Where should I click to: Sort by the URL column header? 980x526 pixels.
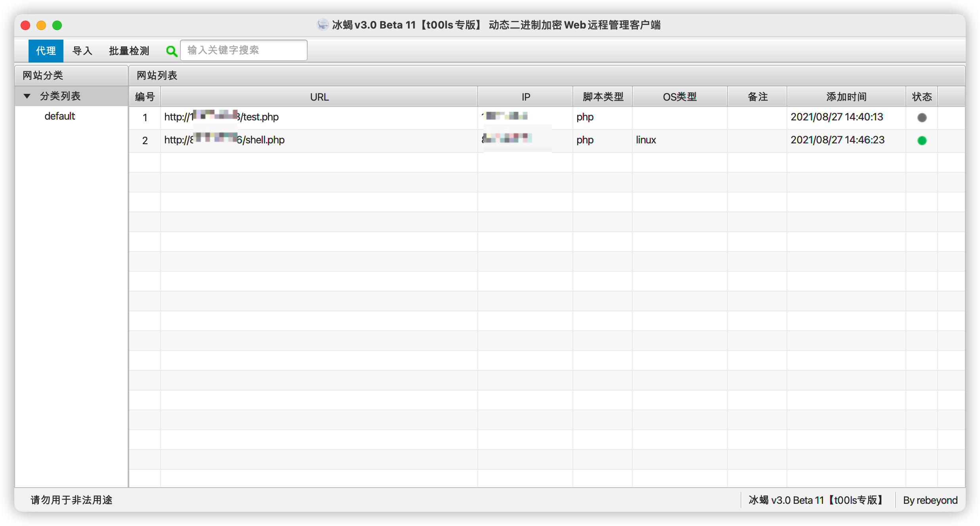319,97
